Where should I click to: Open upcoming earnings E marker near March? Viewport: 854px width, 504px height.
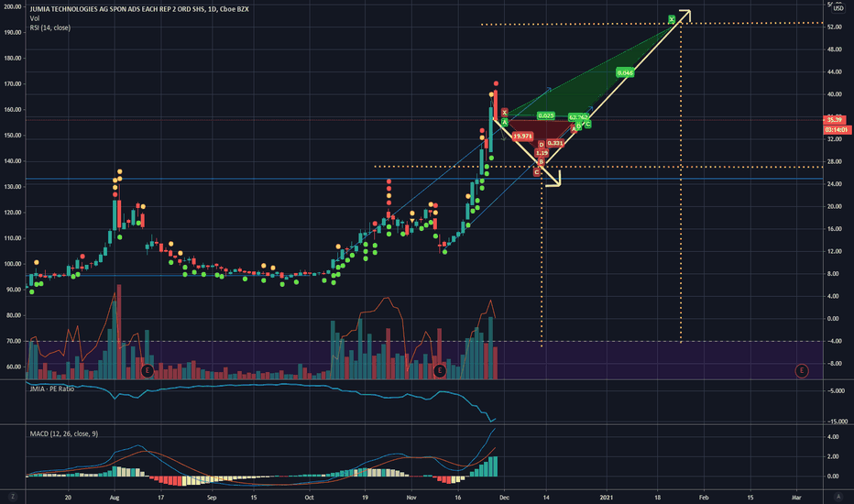coord(801,371)
